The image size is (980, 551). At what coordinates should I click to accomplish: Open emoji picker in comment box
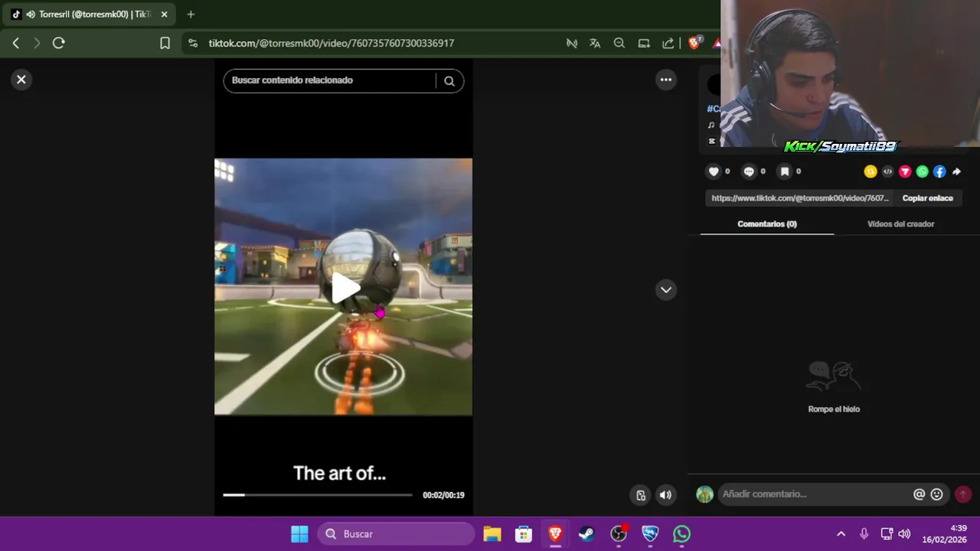click(936, 494)
